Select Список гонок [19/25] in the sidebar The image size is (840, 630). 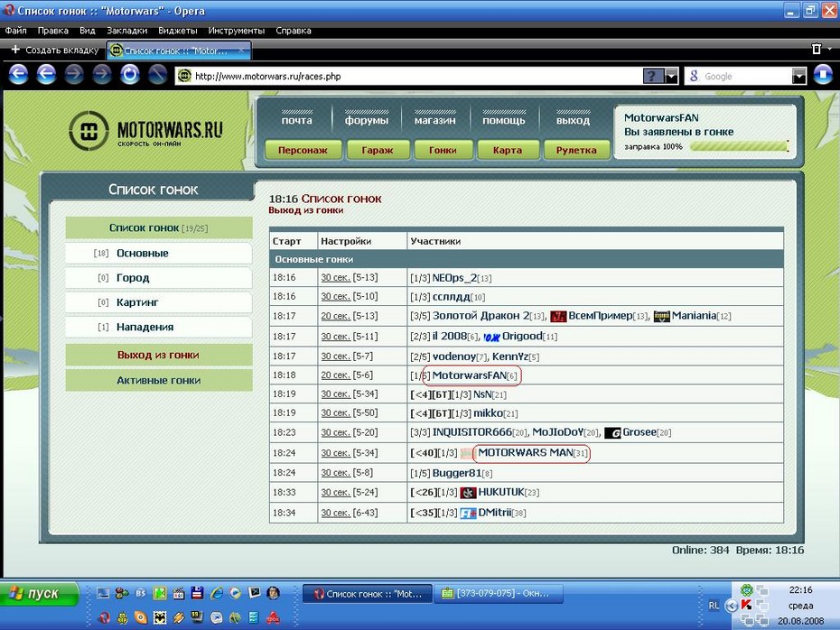(159, 228)
